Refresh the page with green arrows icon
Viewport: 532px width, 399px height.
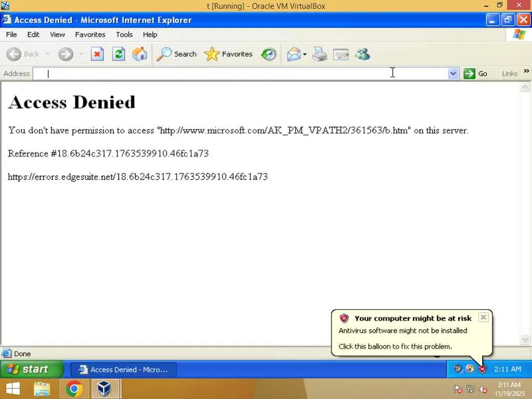coord(118,54)
